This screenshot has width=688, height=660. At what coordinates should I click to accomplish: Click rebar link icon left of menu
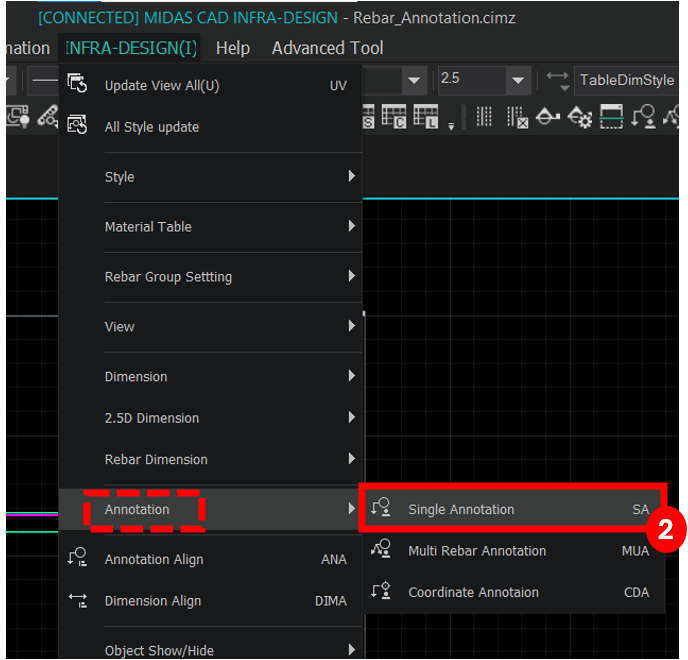click(x=48, y=117)
